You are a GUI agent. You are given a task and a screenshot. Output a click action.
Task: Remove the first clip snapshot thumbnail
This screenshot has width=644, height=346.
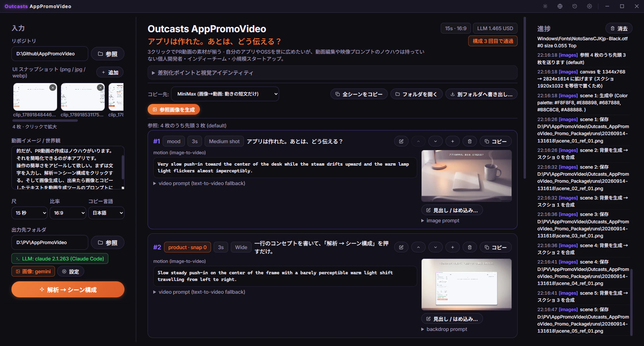(x=53, y=88)
